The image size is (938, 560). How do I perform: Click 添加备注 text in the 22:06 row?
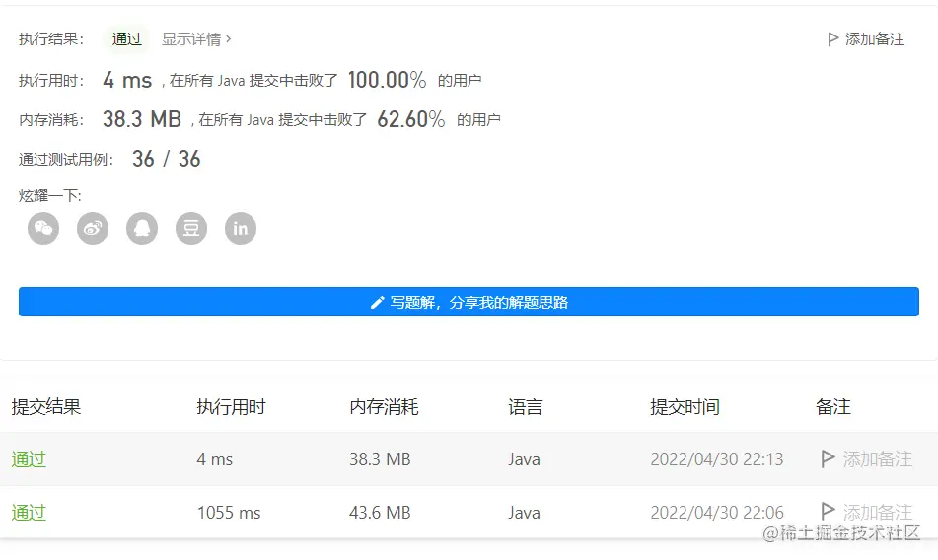click(x=878, y=513)
